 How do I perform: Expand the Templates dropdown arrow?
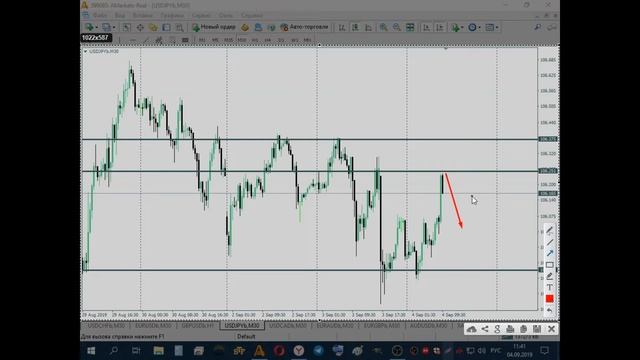497,27
